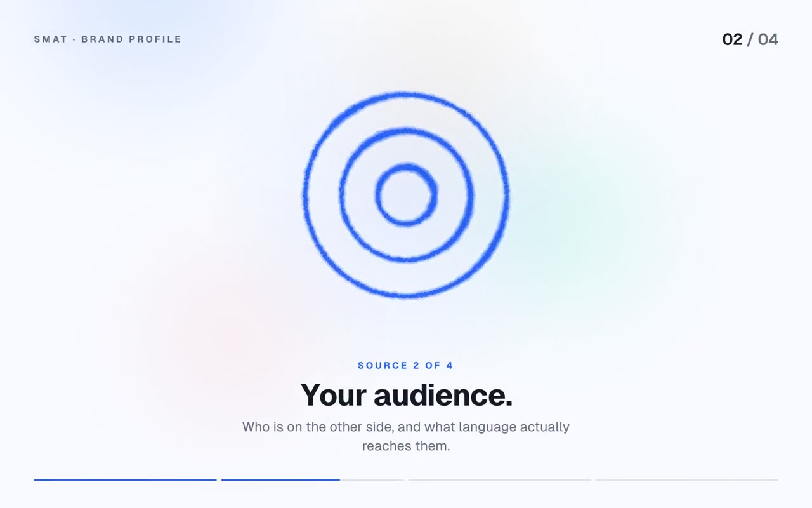
Task: Click the outermost blue ring of the target
Action: pos(406,96)
